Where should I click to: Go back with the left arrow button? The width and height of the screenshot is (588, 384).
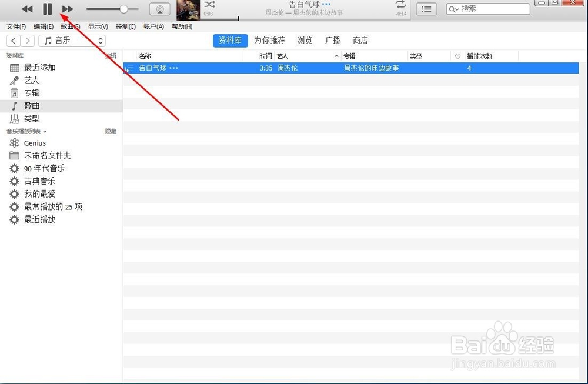pyautogui.click(x=14, y=41)
